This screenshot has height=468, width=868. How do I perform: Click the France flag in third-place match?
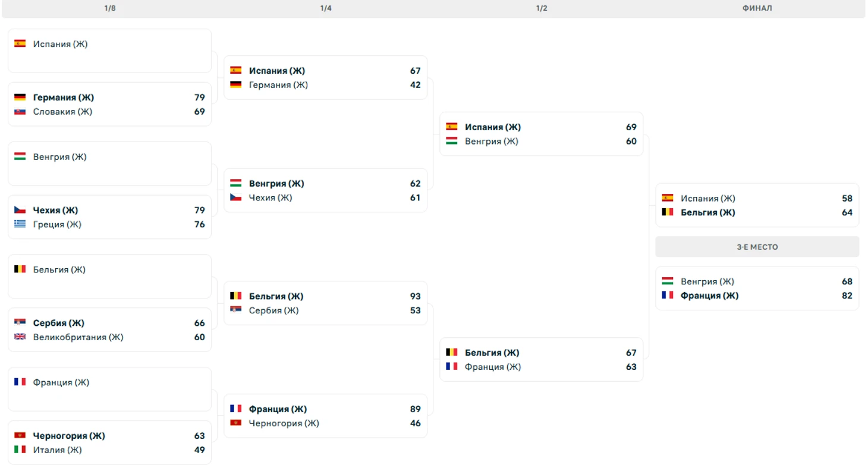pyautogui.click(x=668, y=295)
